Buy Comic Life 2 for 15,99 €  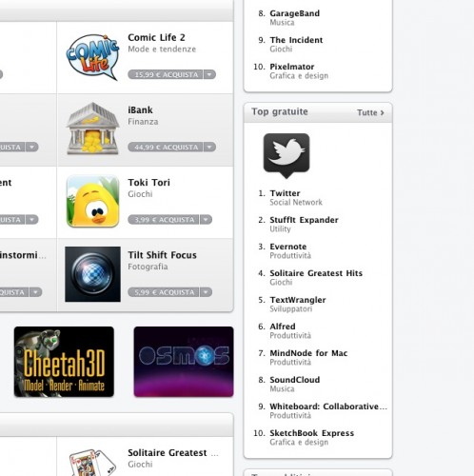[x=166, y=74]
